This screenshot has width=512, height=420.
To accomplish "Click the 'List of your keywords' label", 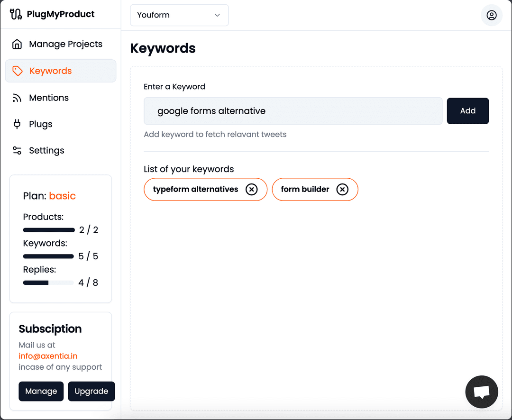I will 189,169.
